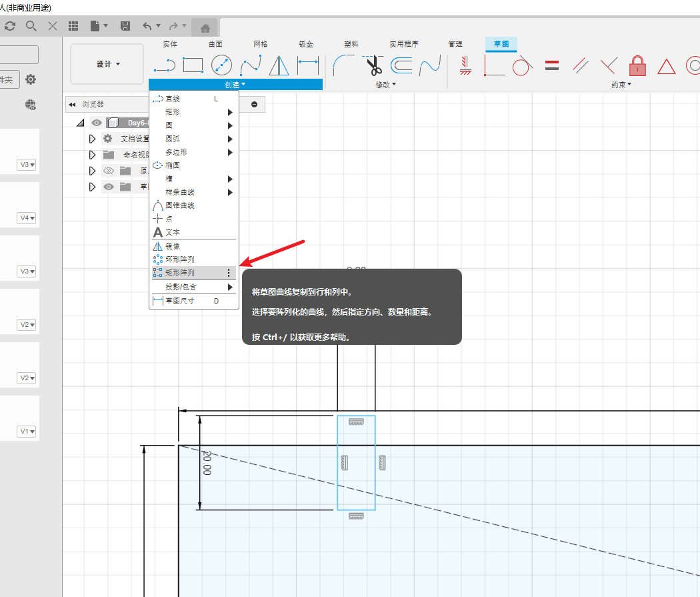
Task: Click the 20.00 dimension value in sketch
Action: click(x=207, y=462)
